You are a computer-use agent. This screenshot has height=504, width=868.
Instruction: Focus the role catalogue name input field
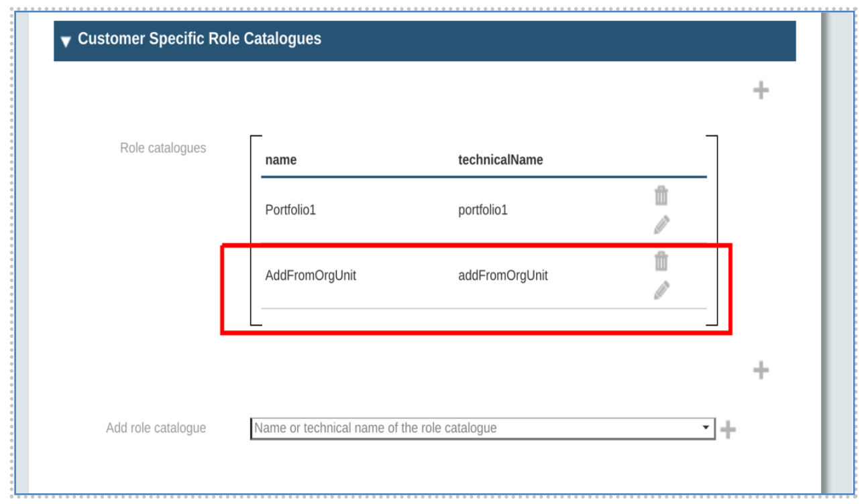(x=470, y=428)
